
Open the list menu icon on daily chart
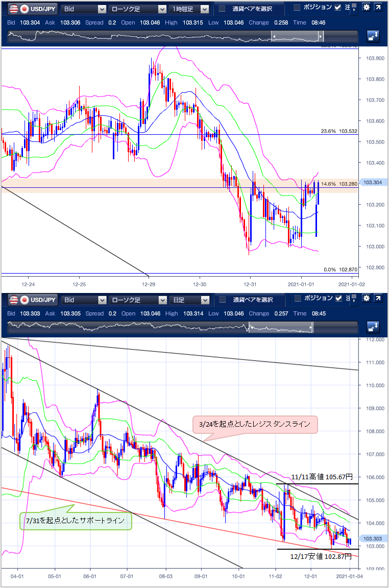pos(354,298)
